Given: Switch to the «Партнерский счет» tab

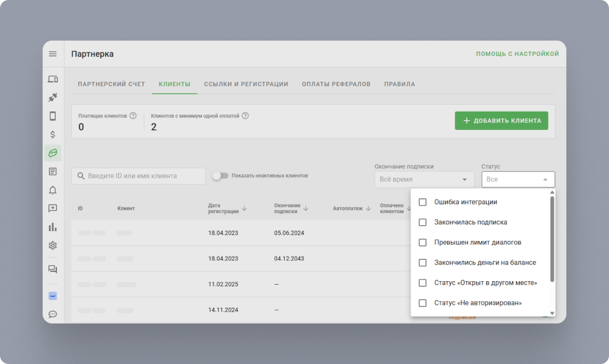Looking at the screenshot, I should pyautogui.click(x=112, y=84).
